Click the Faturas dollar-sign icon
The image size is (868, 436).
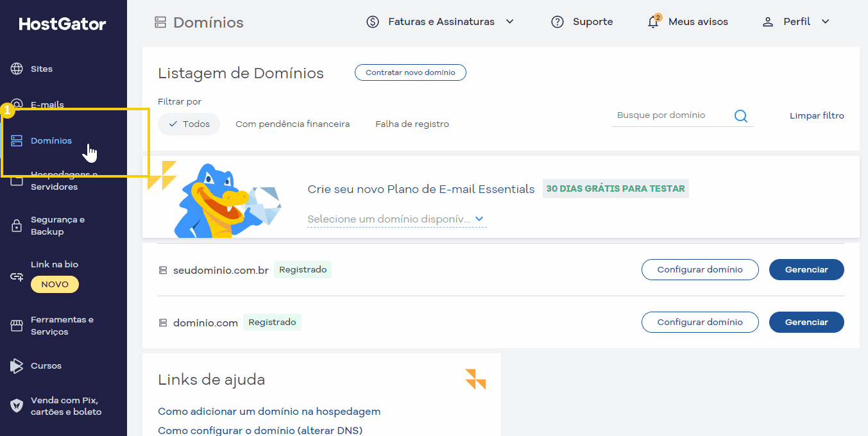tap(373, 22)
